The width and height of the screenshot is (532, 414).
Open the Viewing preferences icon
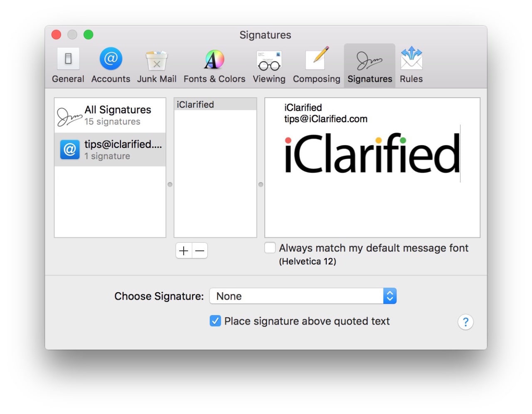(x=269, y=60)
